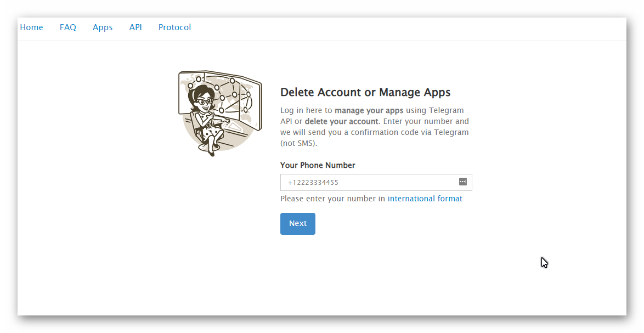Click the Your Phone Number label

pyautogui.click(x=318, y=165)
